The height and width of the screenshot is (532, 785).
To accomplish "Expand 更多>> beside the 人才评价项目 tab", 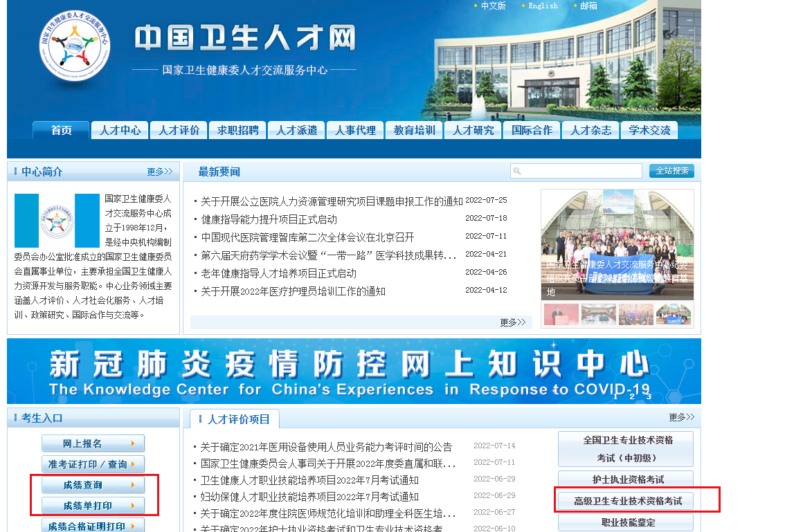I will (x=681, y=418).
